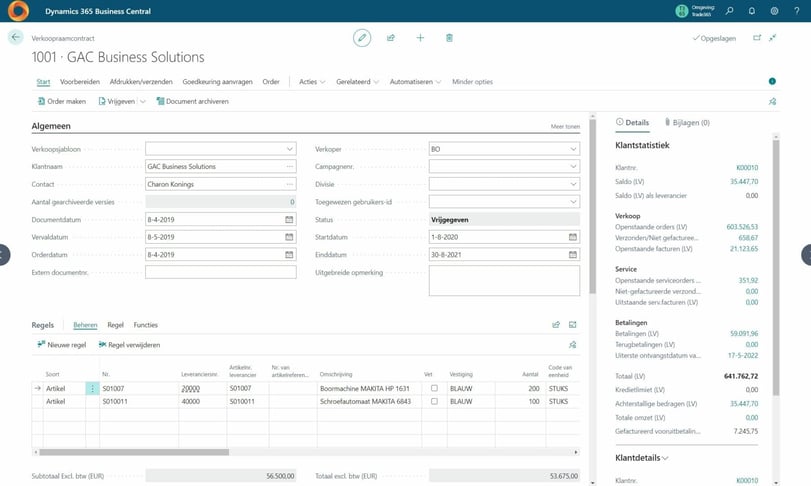This screenshot has width=811, height=486.
Task: Share the Regels lines list
Action: click(556, 325)
